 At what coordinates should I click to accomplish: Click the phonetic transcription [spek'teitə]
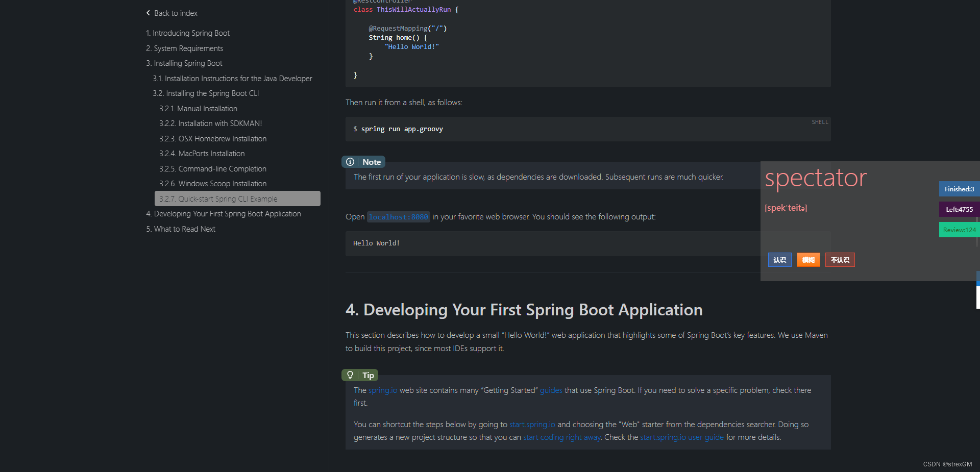click(x=786, y=208)
